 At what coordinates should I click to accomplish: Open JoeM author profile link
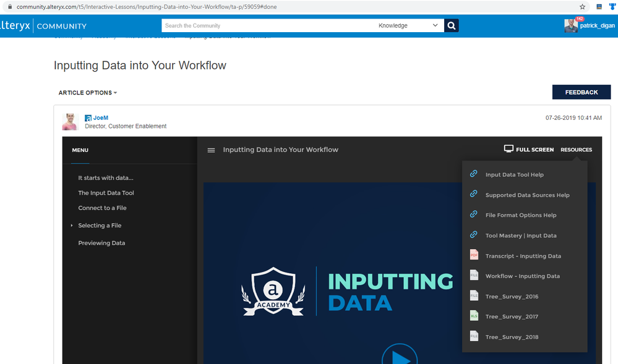click(100, 118)
